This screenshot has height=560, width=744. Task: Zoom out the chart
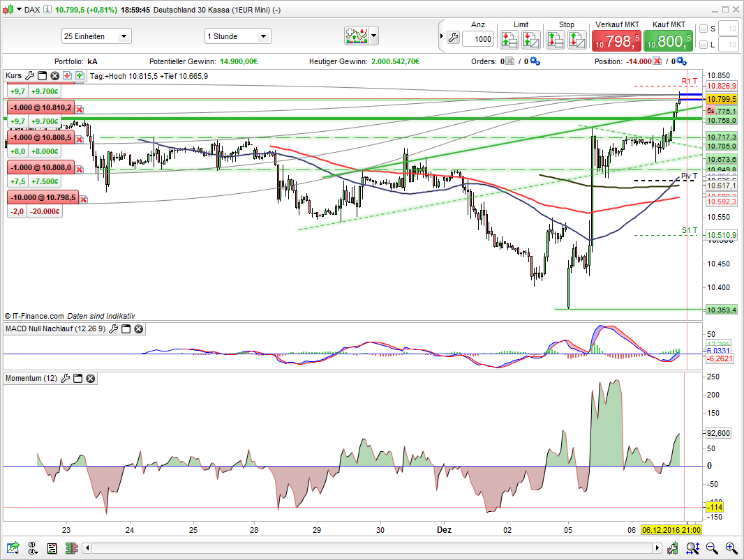coord(712,549)
